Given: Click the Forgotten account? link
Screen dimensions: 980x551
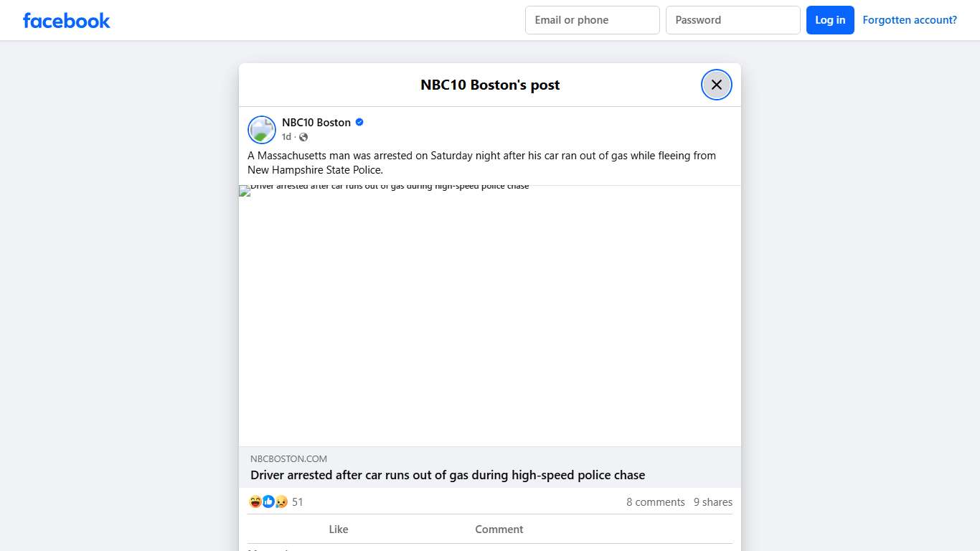Looking at the screenshot, I should (909, 19).
